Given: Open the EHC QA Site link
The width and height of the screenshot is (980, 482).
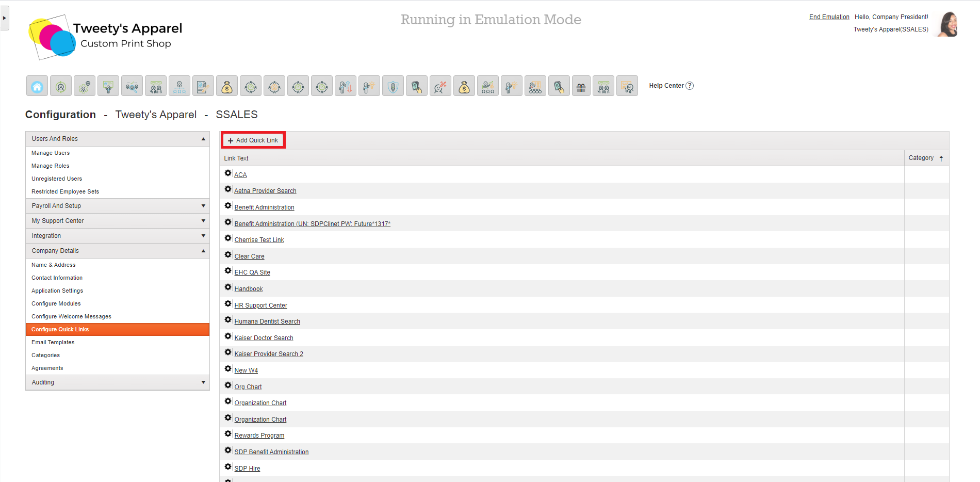Looking at the screenshot, I should [252, 272].
